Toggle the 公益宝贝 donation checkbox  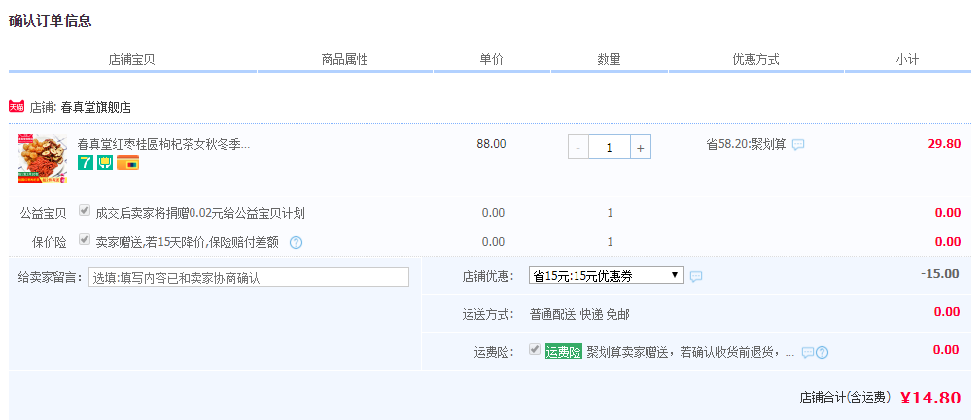tap(85, 211)
